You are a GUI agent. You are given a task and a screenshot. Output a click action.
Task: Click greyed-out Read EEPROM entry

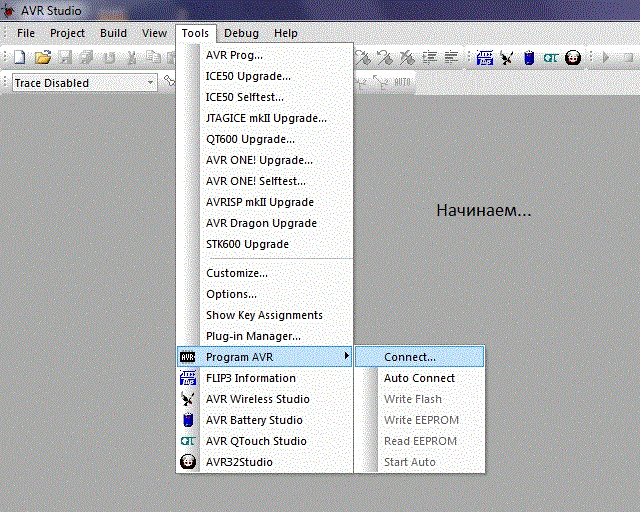coord(420,441)
